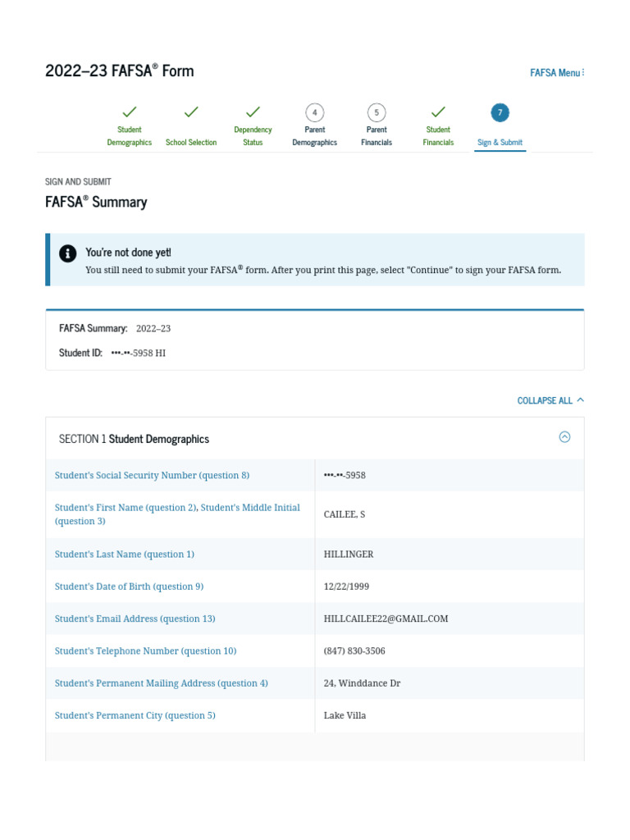Click the step 7 blue circle
Viewport: 630px width, 840px height.
coord(500,112)
